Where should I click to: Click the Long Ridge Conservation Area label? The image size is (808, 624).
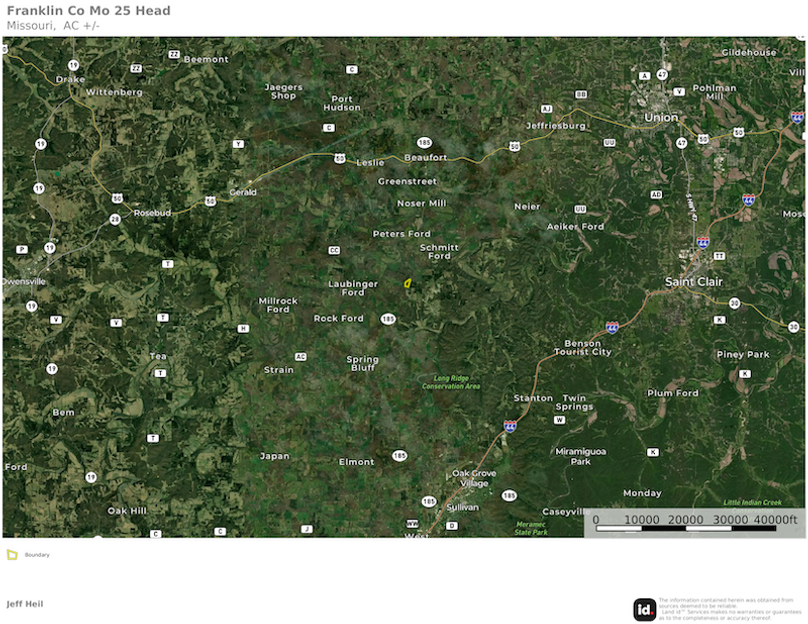[x=457, y=382]
